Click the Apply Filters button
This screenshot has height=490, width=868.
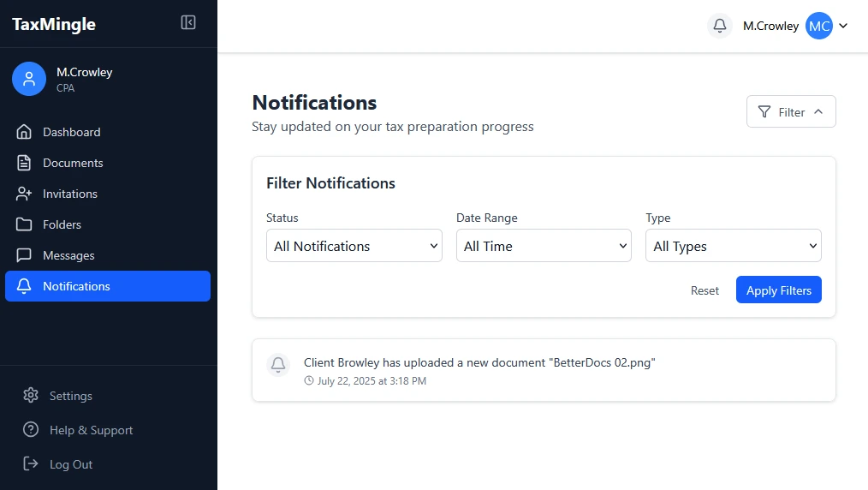point(778,290)
